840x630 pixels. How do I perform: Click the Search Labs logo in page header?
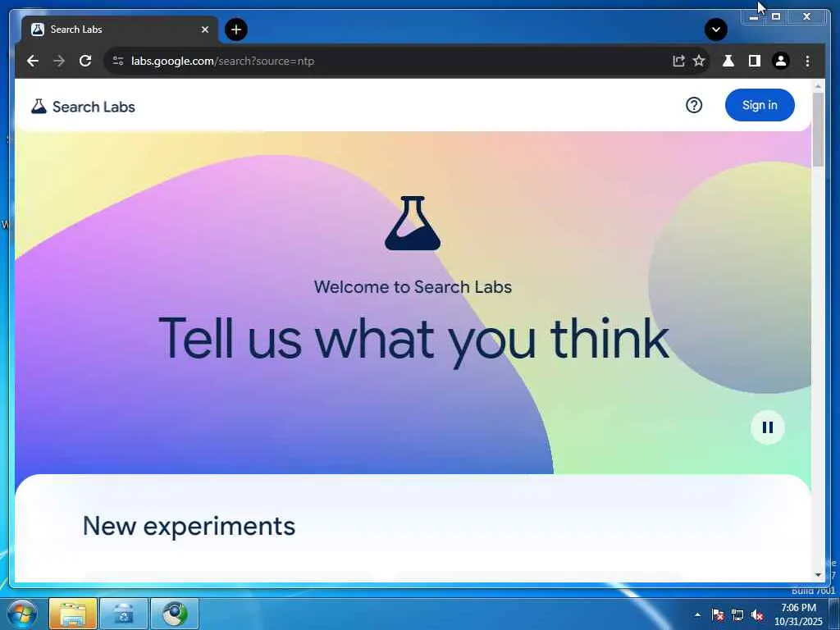pyautogui.click(x=83, y=107)
